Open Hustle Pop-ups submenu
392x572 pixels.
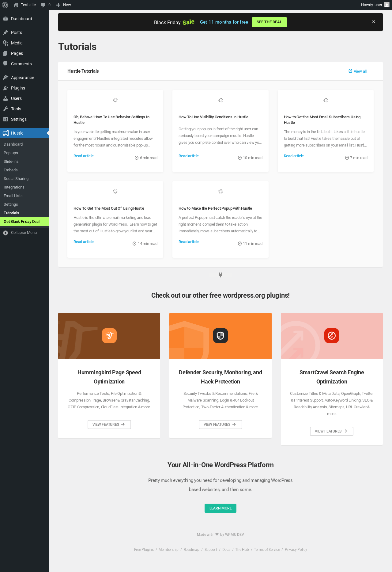[24, 153]
